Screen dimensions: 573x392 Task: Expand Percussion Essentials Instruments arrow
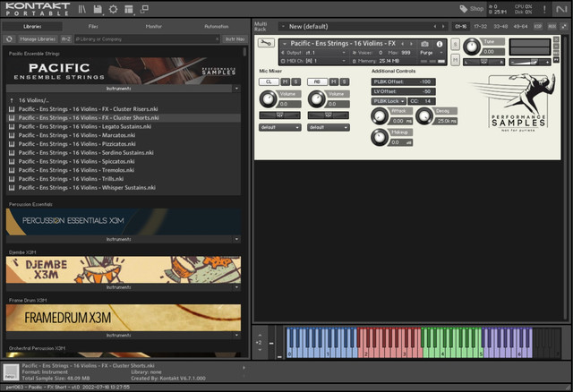[x=236, y=239]
